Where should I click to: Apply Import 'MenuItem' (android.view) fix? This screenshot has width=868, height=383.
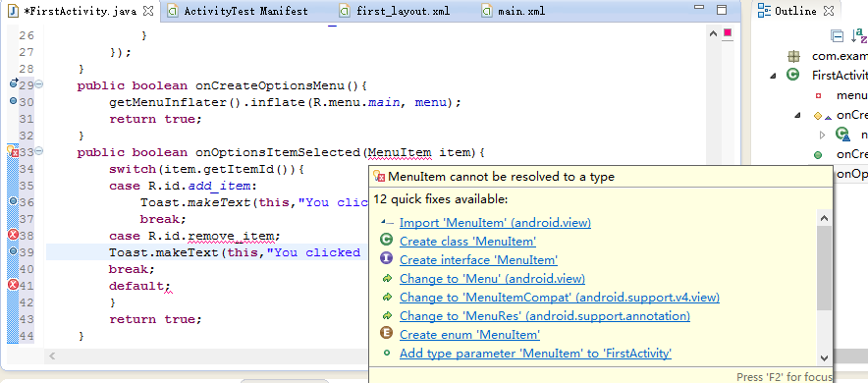[x=495, y=223]
